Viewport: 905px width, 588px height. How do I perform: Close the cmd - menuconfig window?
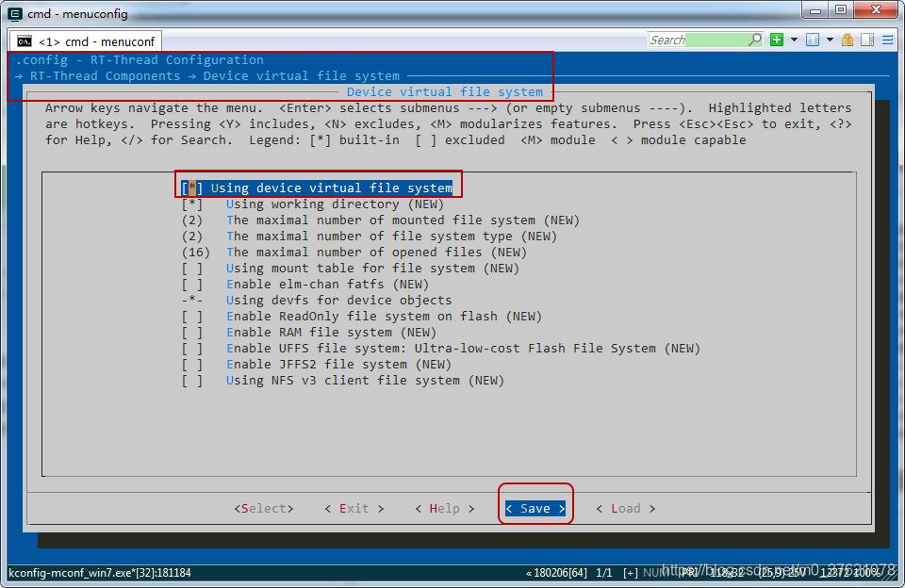[876, 10]
